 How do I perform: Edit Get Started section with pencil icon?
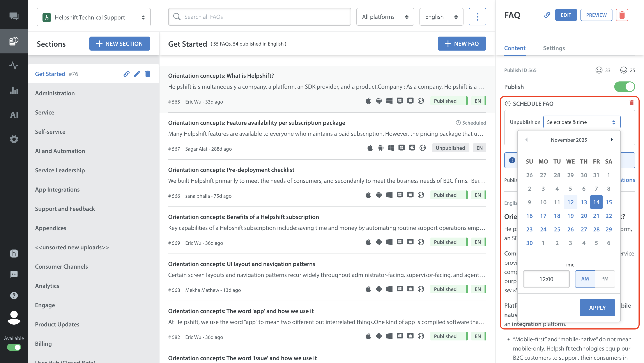[137, 74]
